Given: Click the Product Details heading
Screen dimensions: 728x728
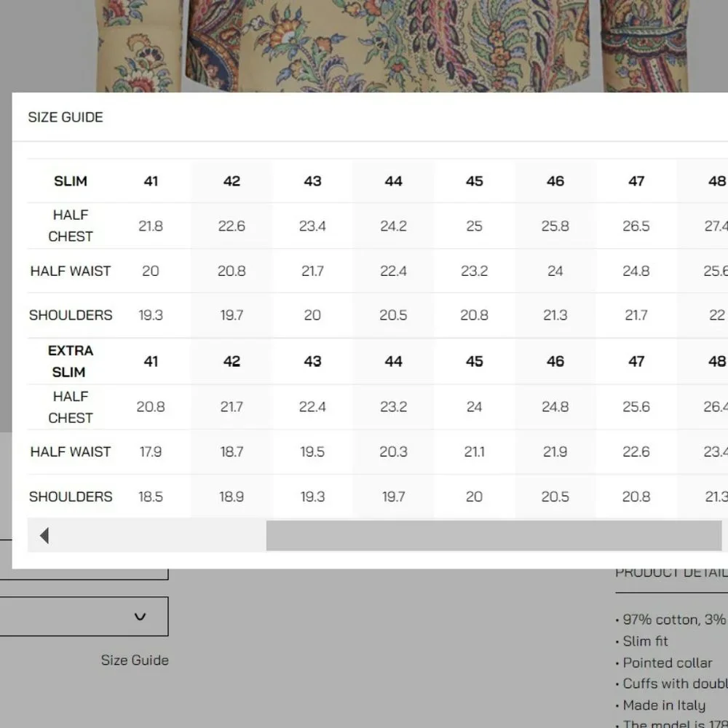Looking at the screenshot, I should [670, 573].
